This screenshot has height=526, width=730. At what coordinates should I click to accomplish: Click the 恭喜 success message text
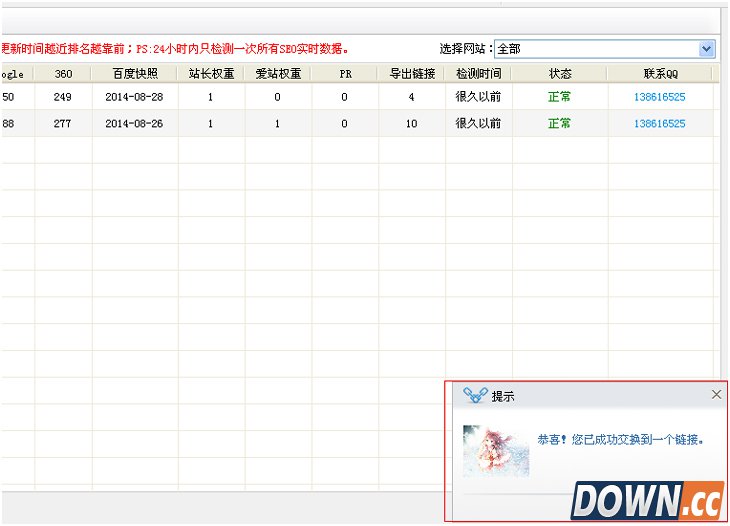[x=620, y=439]
